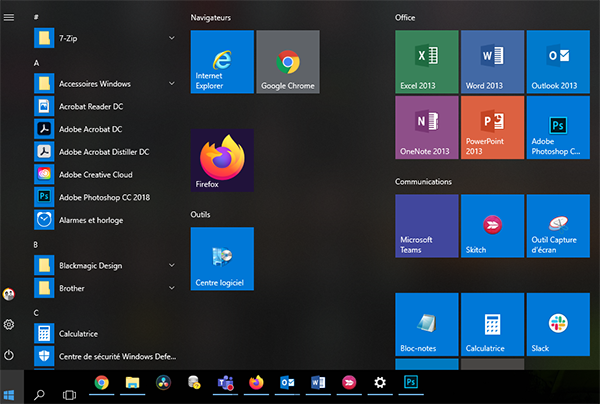Expand the Blackmagic Design folder
600x404 pixels.
point(172,265)
